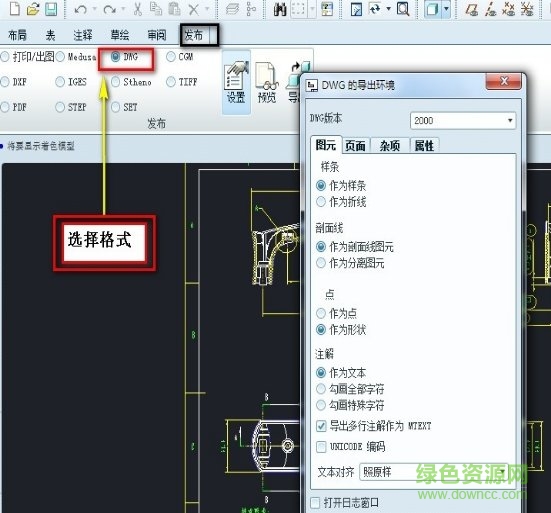Toggle datum plane display icon
The height and width of the screenshot is (513, 551).
pyautogui.click(x=471, y=9)
